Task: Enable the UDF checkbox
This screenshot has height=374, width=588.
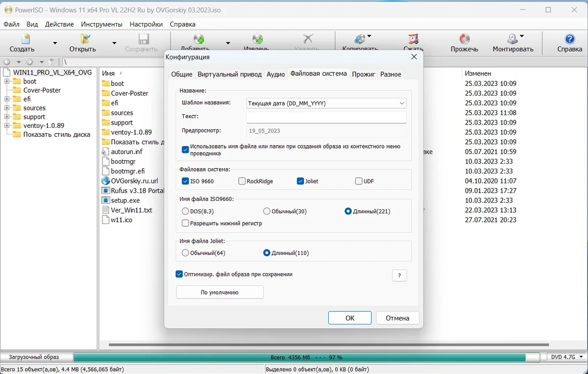Action: pos(359,181)
